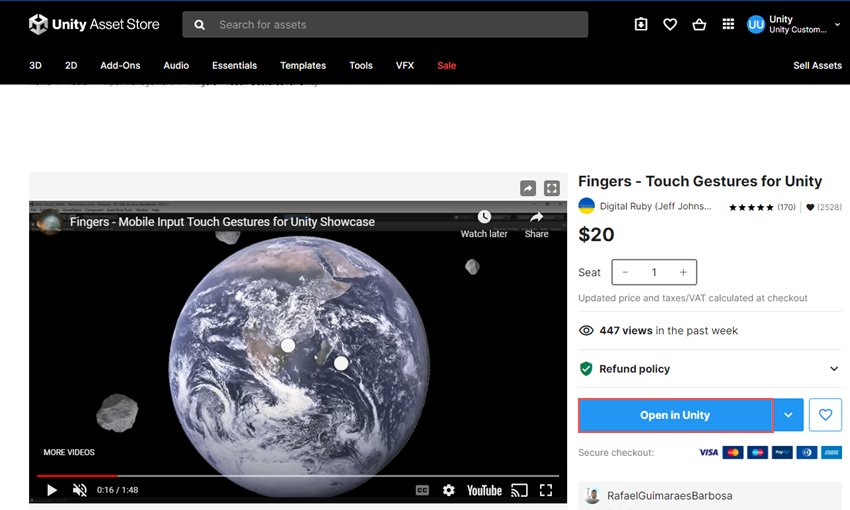Toggle closed captions CC button
This screenshot has width=850, height=510.
pyautogui.click(x=422, y=490)
